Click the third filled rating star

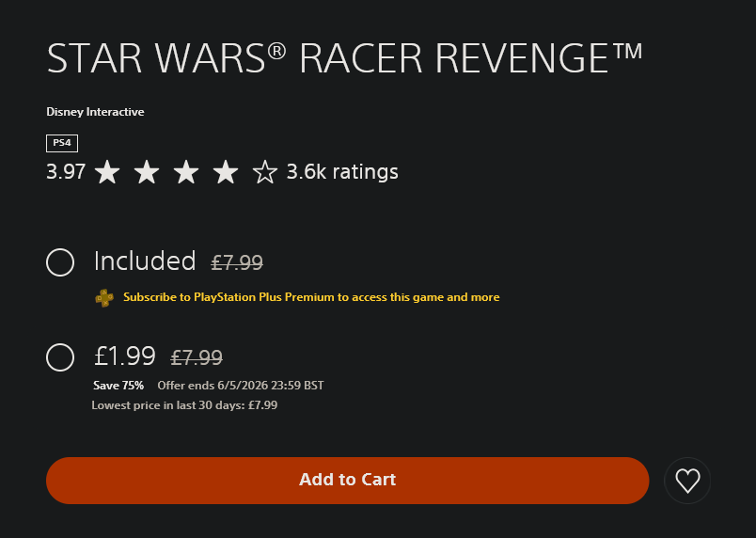pos(186,172)
